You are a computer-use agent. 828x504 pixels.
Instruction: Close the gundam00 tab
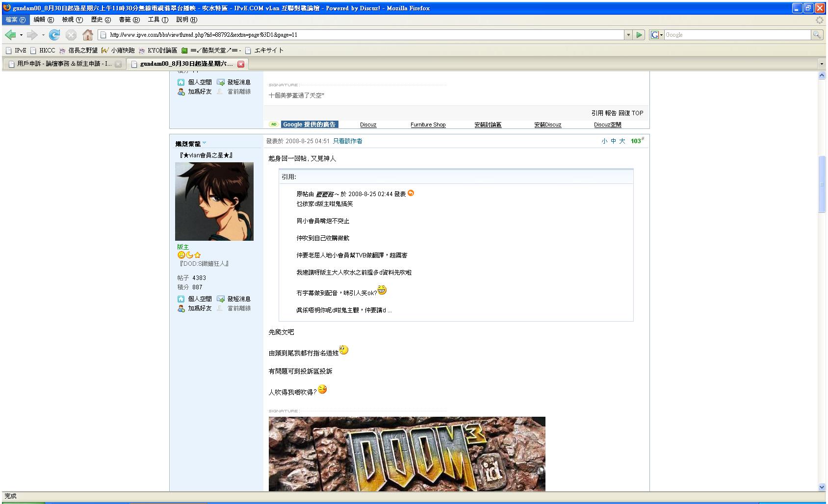(241, 64)
